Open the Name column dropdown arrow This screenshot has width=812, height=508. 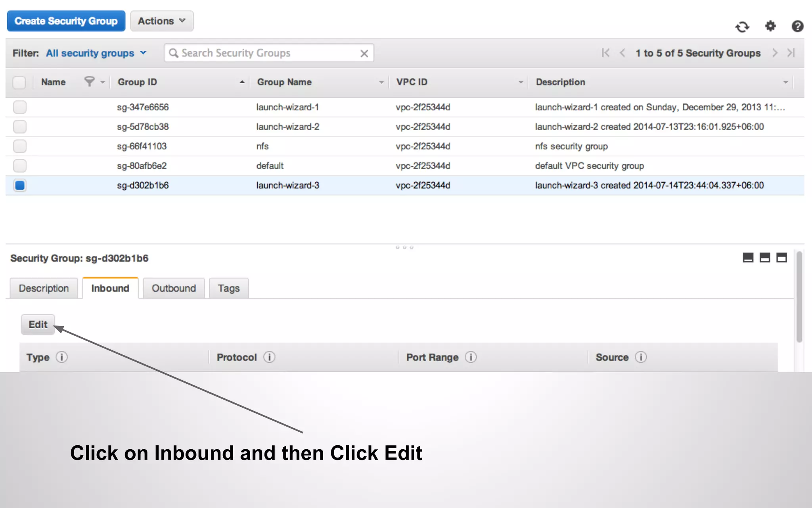103,83
